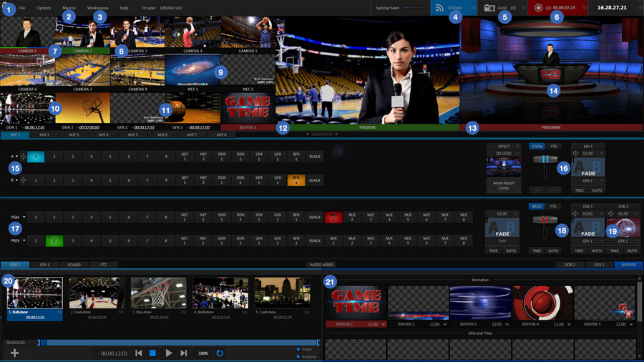This screenshot has height=362, width=644.
Task: Click the DDR 1 timeline scrub bar
Action: (179, 343)
